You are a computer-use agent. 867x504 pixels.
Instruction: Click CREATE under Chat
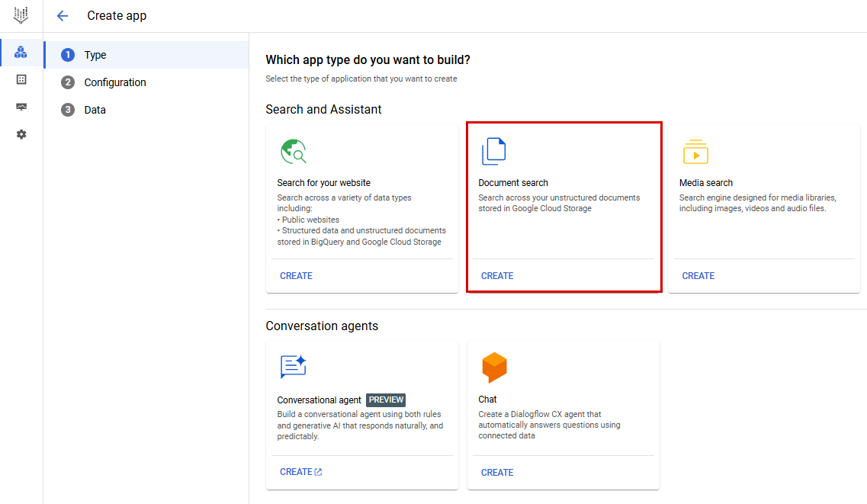coord(497,472)
